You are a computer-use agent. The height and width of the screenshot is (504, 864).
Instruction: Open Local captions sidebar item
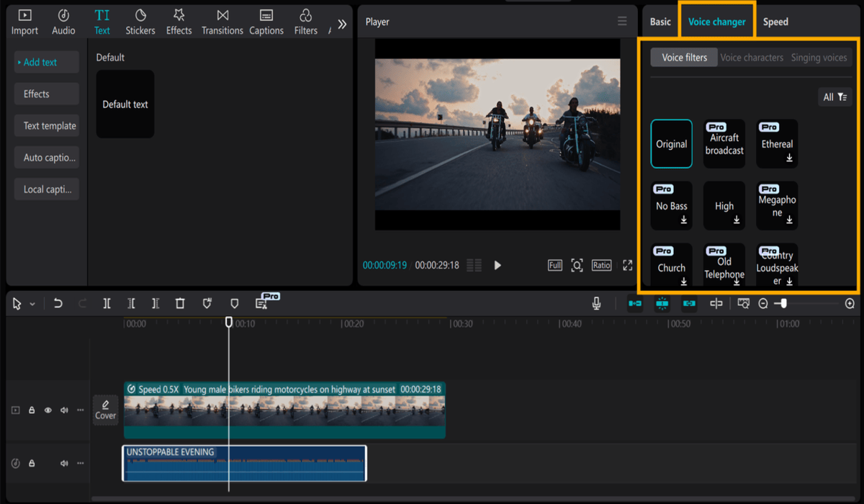(46, 189)
